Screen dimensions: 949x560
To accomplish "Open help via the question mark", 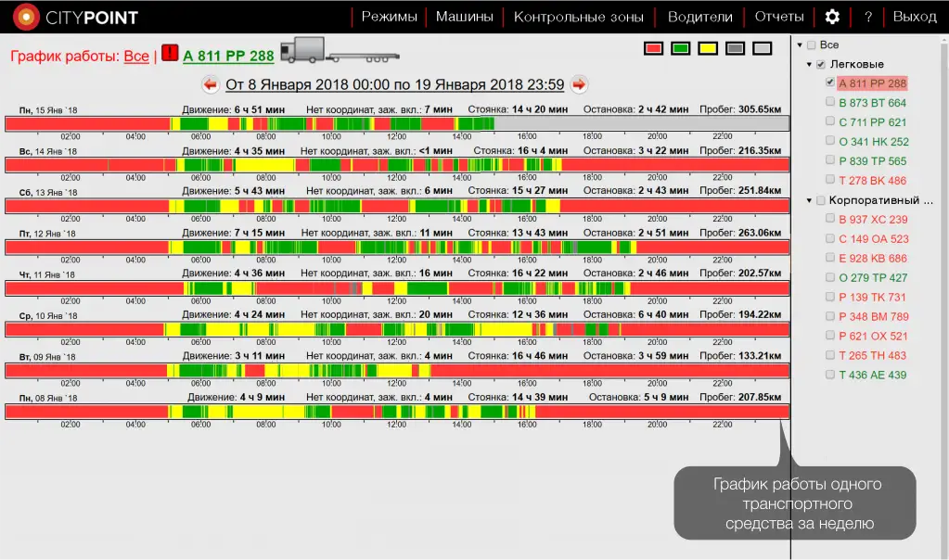I will pyautogui.click(x=868, y=17).
